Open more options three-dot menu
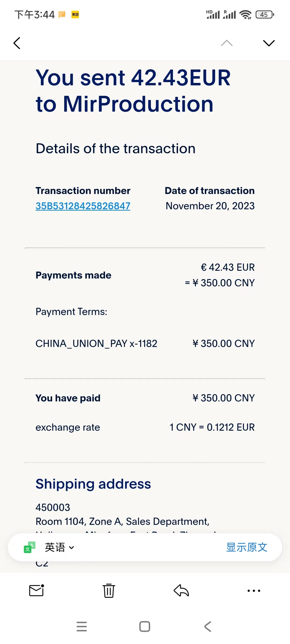 point(254,591)
